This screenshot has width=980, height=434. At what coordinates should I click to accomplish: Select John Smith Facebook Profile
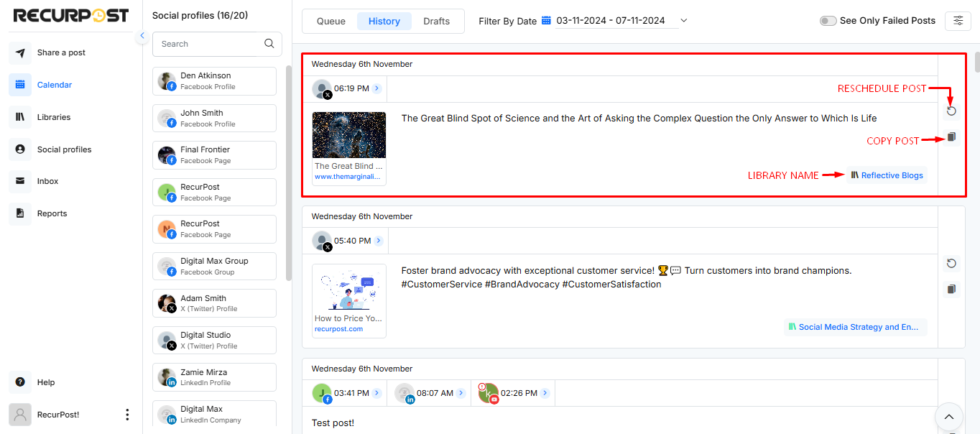click(214, 118)
